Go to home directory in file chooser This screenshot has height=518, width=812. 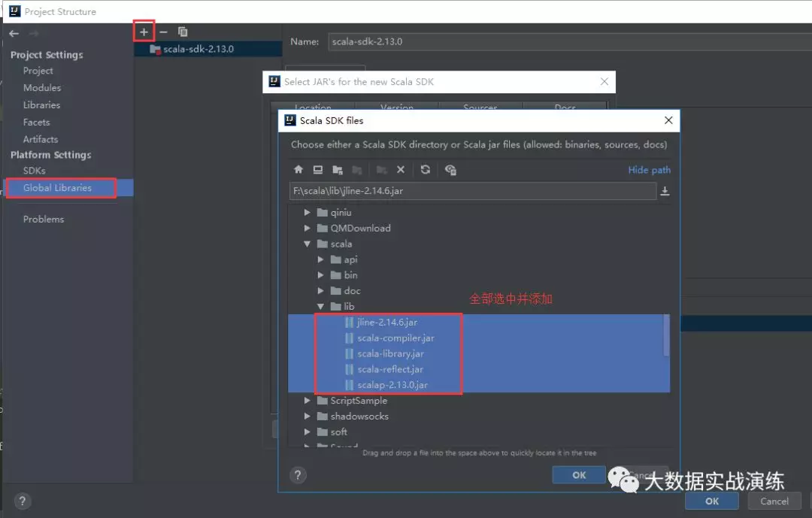[298, 169]
